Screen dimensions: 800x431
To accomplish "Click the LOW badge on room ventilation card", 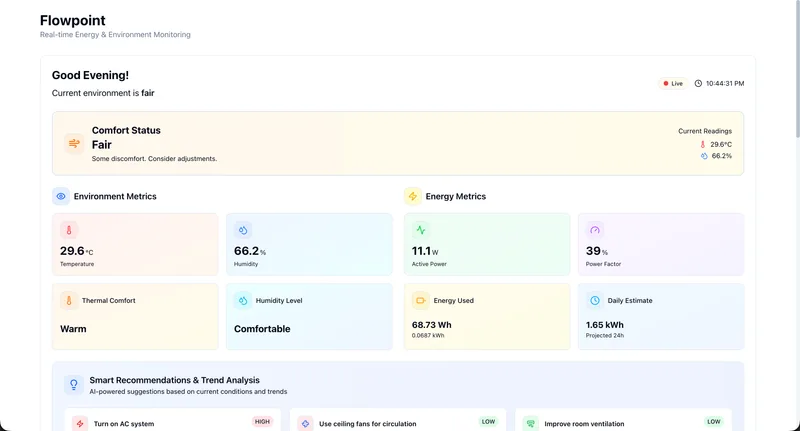I will pyautogui.click(x=714, y=422).
